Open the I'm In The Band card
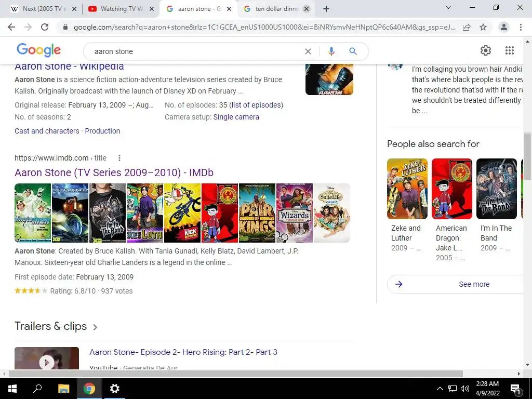The width and height of the screenshot is (532, 399). pyautogui.click(x=496, y=206)
